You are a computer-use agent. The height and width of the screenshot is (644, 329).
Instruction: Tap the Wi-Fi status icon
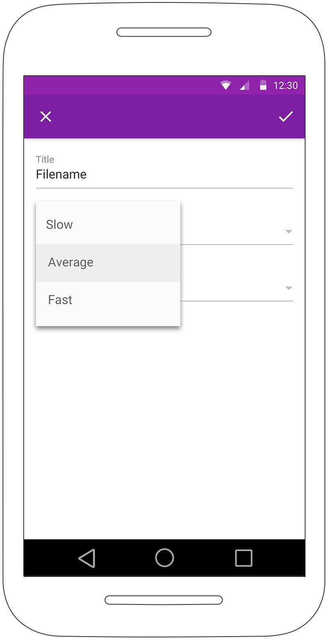[225, 85]
